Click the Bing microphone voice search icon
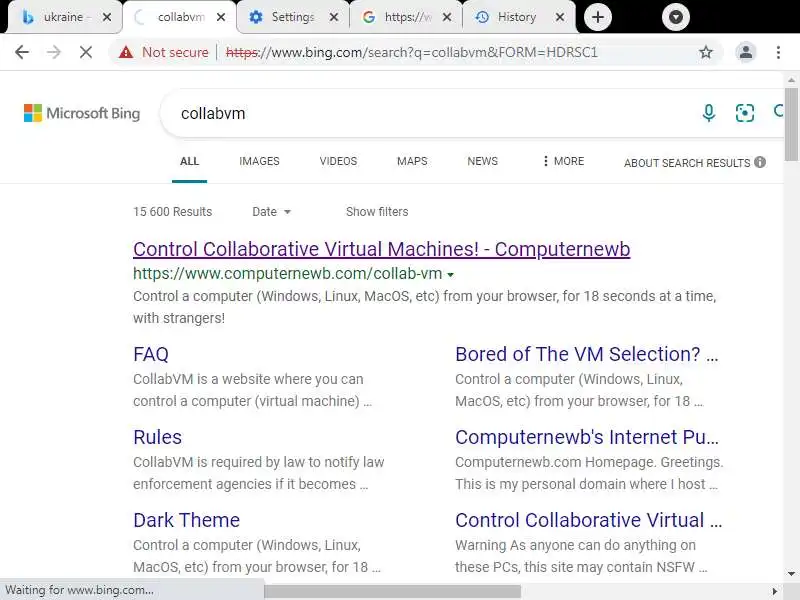The image size is (800, 600). click(x=709, y=113)
